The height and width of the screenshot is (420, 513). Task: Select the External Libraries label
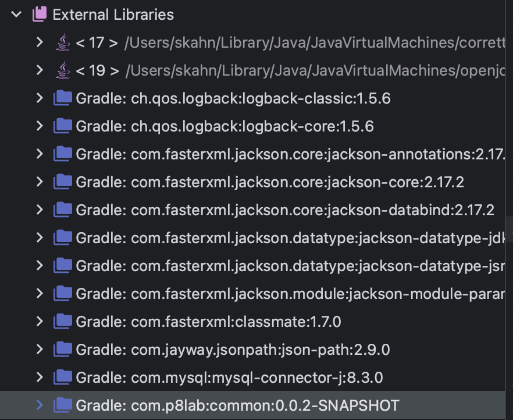(113, 15)
